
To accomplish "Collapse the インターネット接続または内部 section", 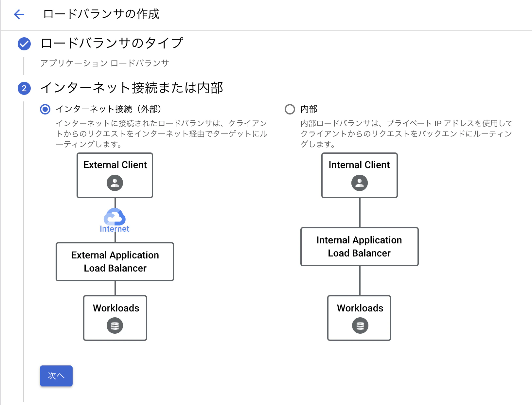I will click(x=132, y=88).
